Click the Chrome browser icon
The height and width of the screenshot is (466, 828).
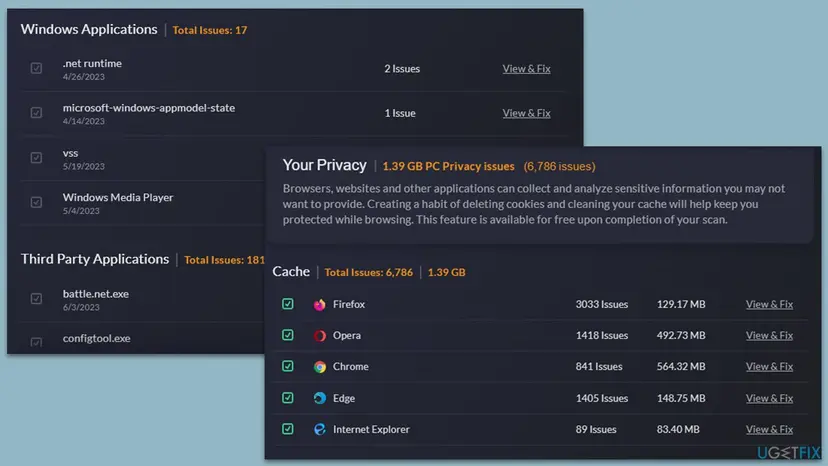[x=319, y=367]
